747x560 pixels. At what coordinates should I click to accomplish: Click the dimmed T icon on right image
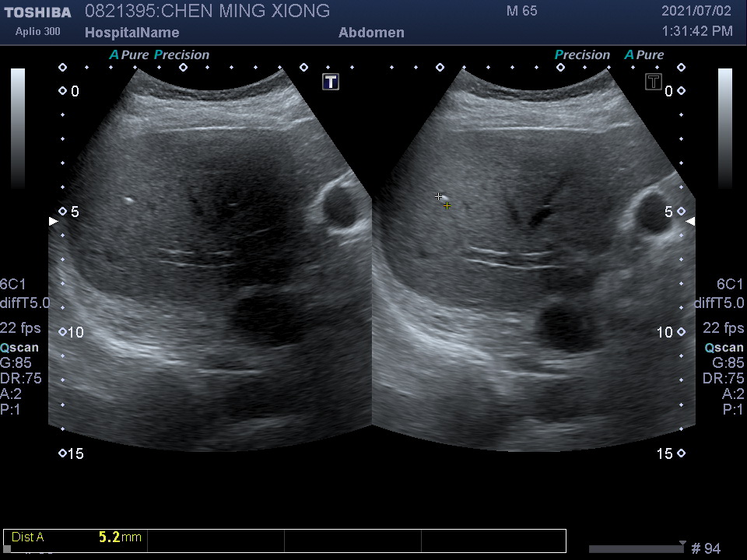point(654,82)
